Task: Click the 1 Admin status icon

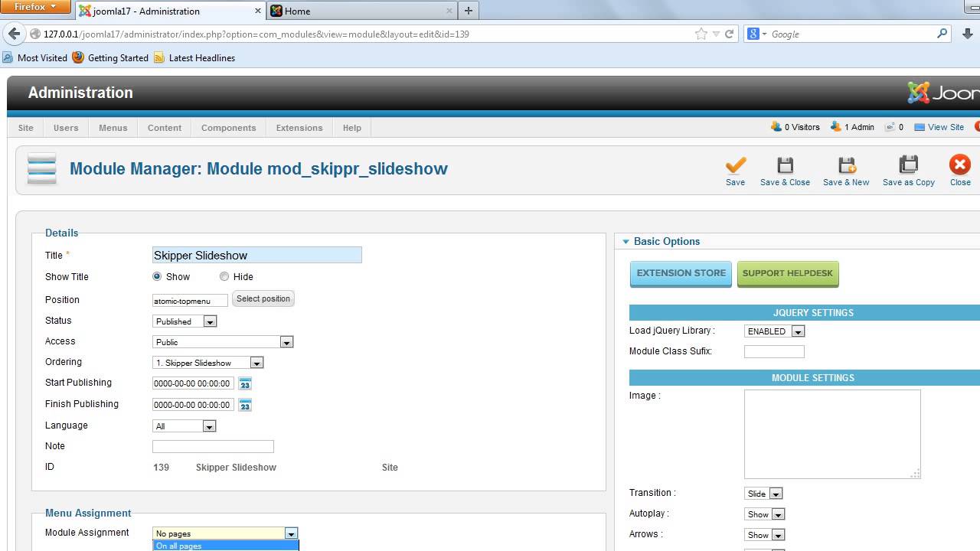Action: [x=836, y=127]
